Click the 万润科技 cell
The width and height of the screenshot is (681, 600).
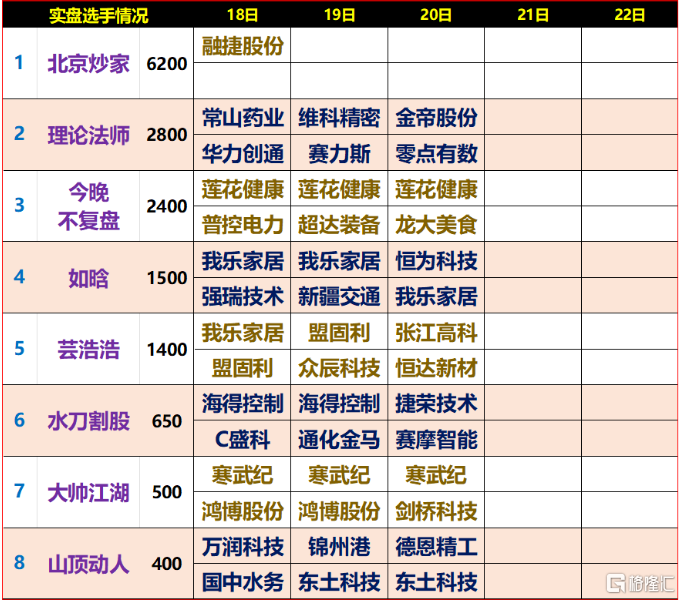pyautogui.click(x=242, y=547)
